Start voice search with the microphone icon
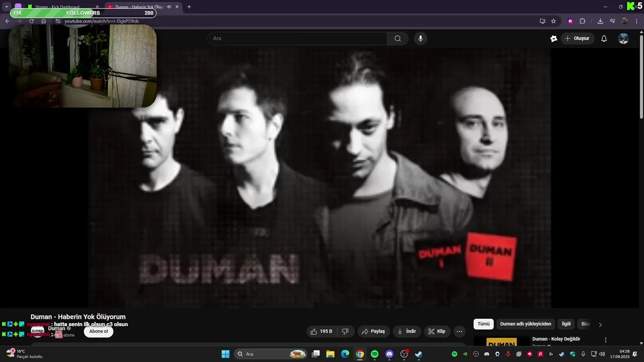644x362 pixels. coord(421,39)
